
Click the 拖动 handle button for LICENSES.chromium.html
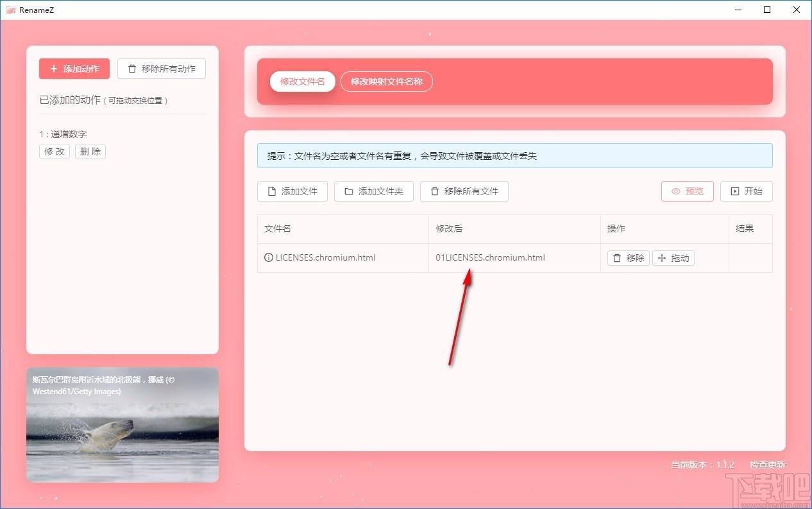pos(673,258)
